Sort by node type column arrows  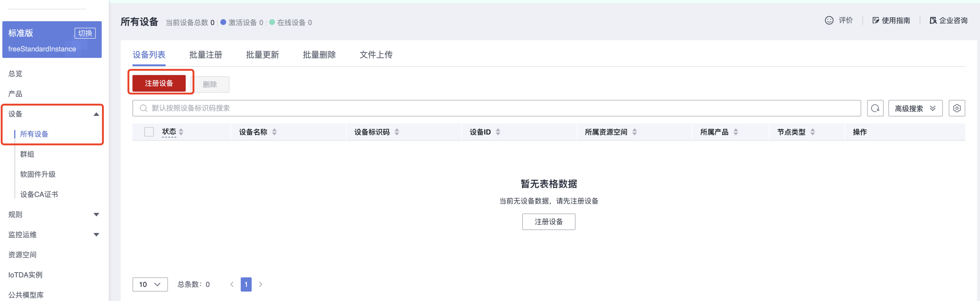coord(812,132)
